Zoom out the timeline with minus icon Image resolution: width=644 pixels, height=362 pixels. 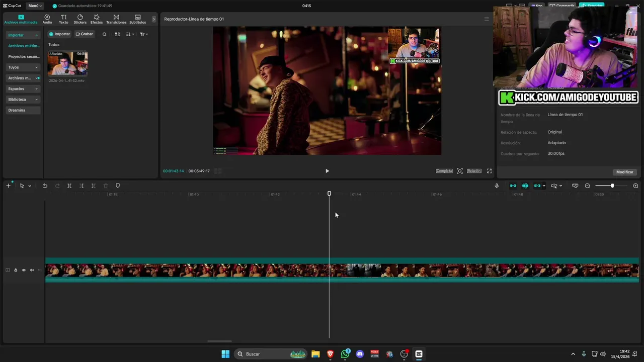pos(587,186)
